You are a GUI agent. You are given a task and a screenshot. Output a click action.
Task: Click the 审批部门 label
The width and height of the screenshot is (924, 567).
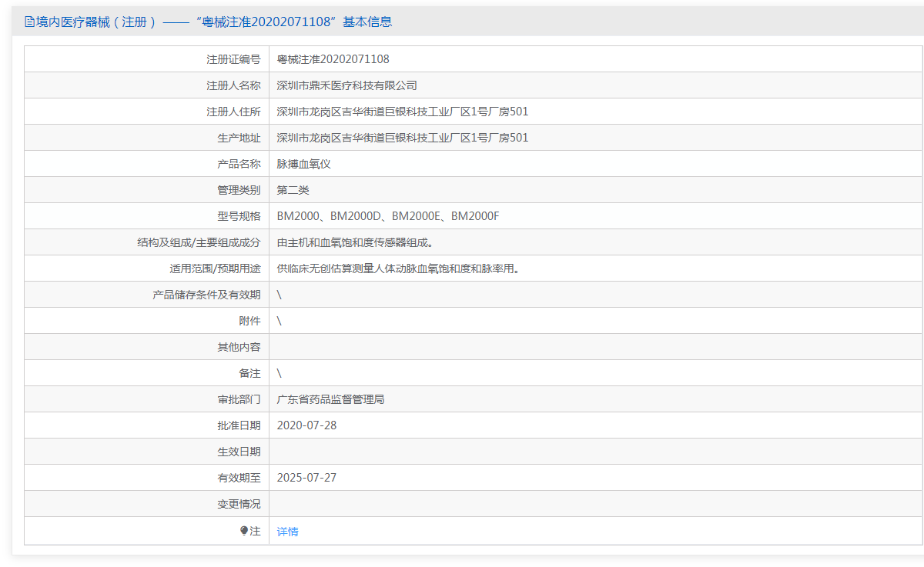(239, 399)
